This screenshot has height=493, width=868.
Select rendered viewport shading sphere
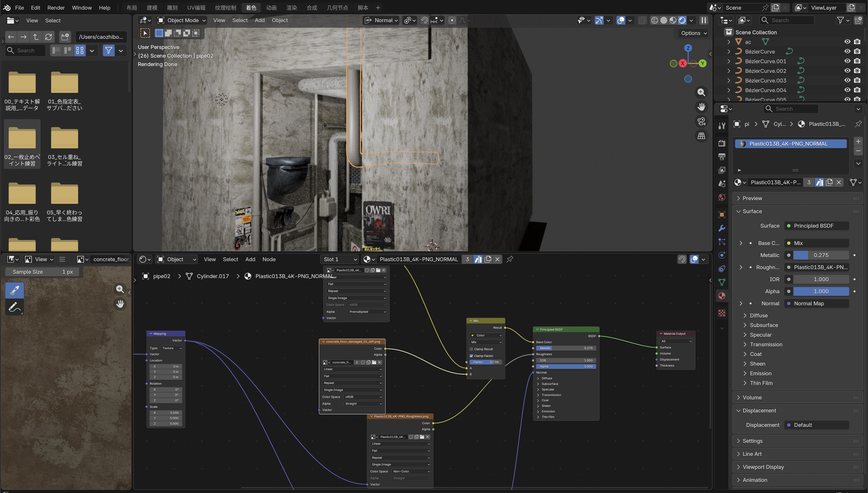(682, 20)
